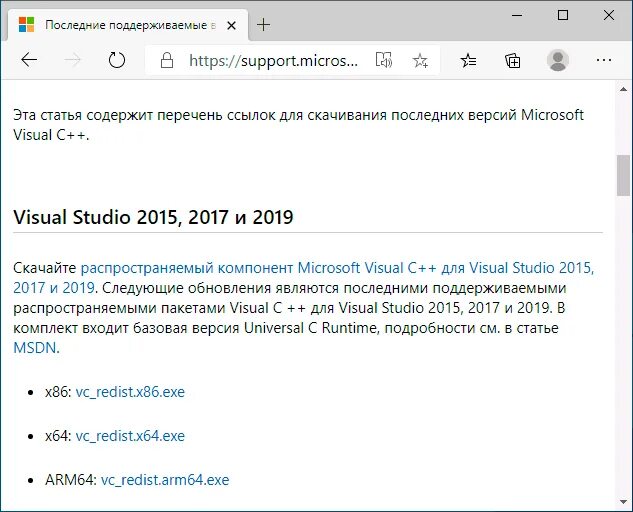
Task: Open the MSDN article link
Action: click(x=35, y=347)
